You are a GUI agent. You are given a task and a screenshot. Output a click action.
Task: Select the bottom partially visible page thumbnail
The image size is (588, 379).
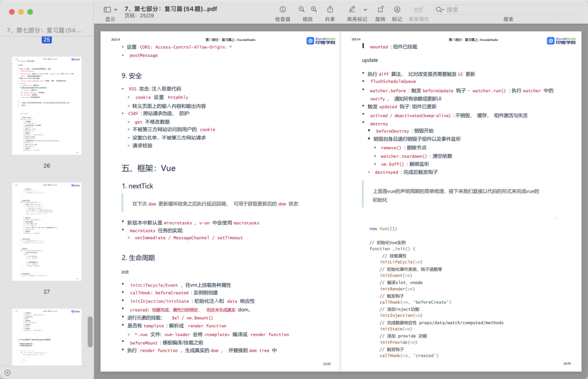[47, 337]
